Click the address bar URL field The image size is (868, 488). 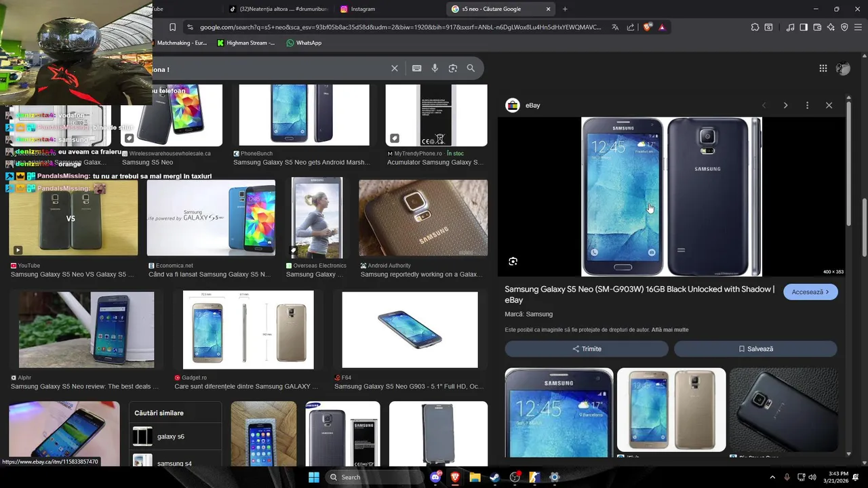(400, 27)
